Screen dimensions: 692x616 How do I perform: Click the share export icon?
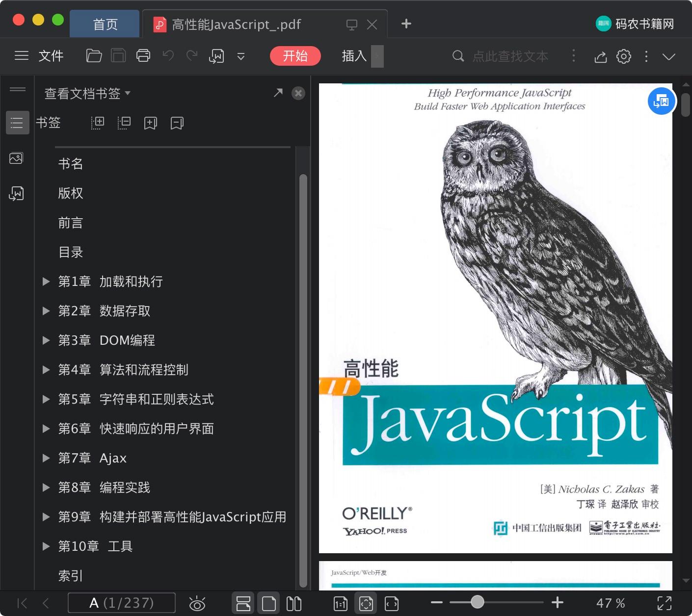[x=601, y=57]
